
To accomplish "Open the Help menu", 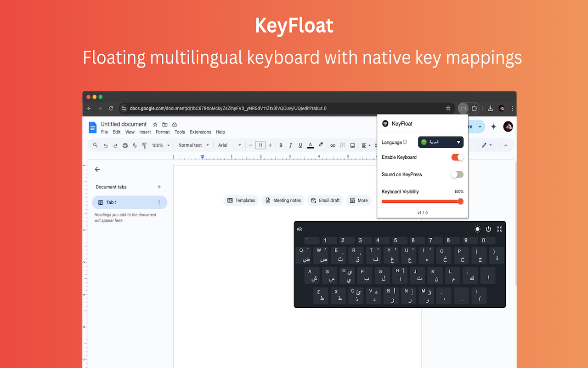I will [x=220, y=132].
